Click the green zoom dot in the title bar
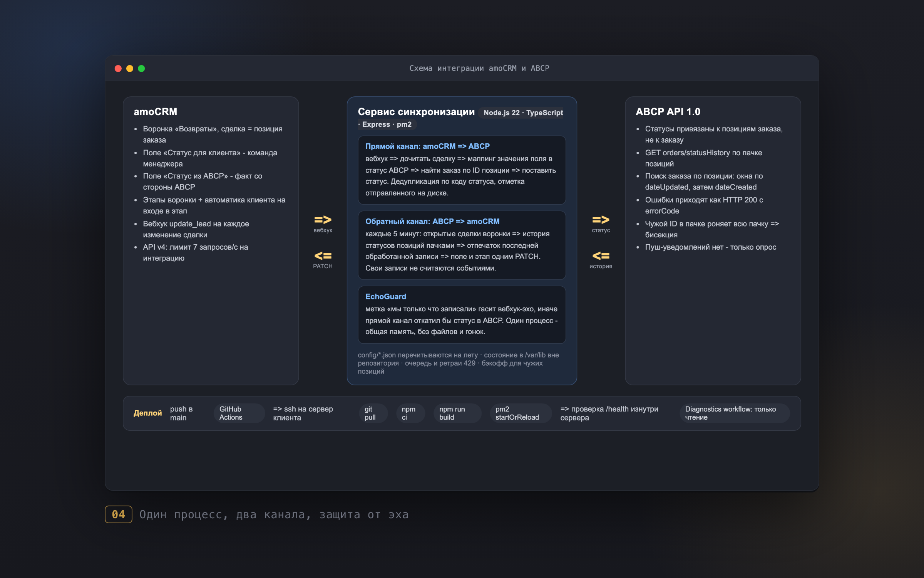This screenshot has height=578, width=924. point(141,69)
